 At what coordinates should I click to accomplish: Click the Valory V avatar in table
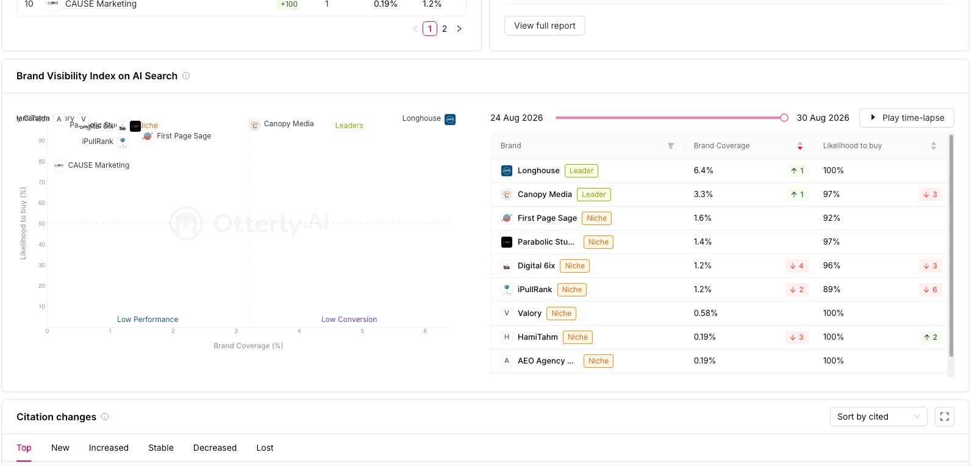point(507,314)
